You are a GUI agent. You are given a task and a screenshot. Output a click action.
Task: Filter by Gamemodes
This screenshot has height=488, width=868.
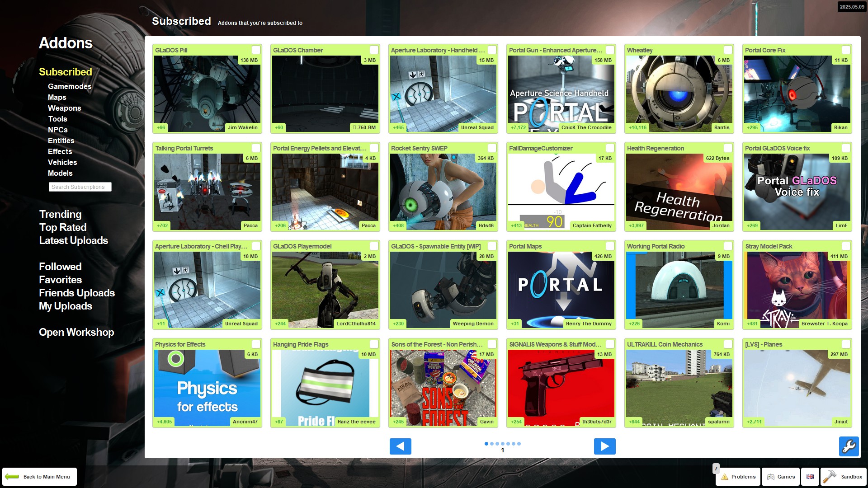coord(70,86)
